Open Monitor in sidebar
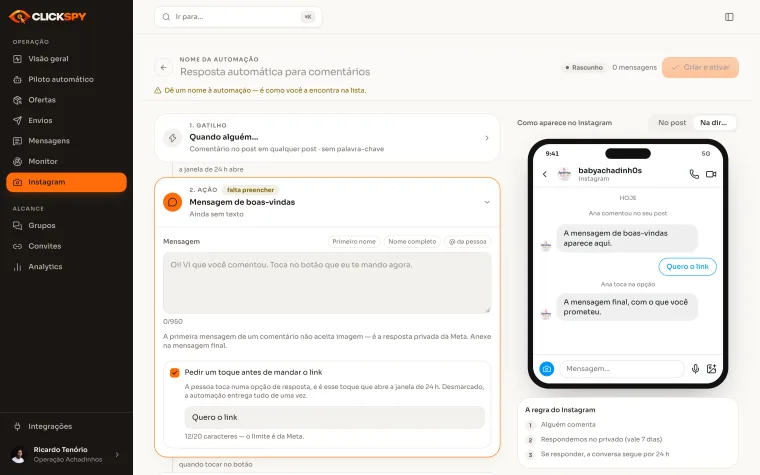This screenshot has height=475, width=760. coord(66,161)
